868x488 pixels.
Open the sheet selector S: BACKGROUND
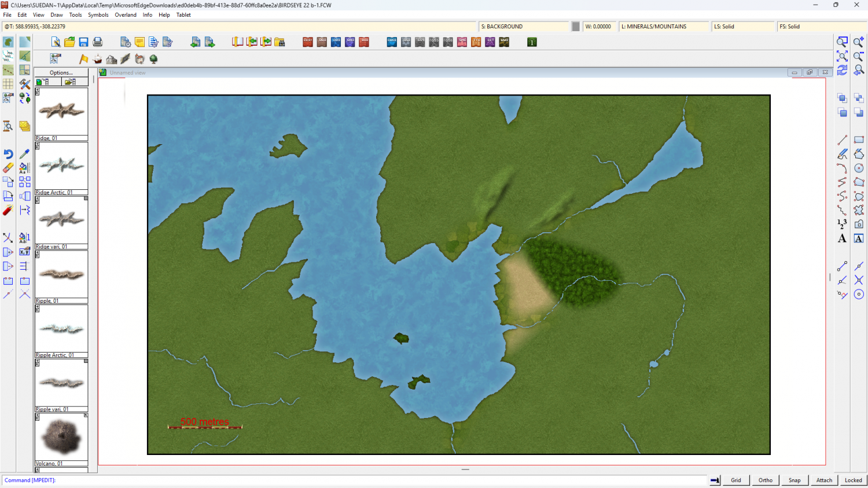(x=524, y=27)
